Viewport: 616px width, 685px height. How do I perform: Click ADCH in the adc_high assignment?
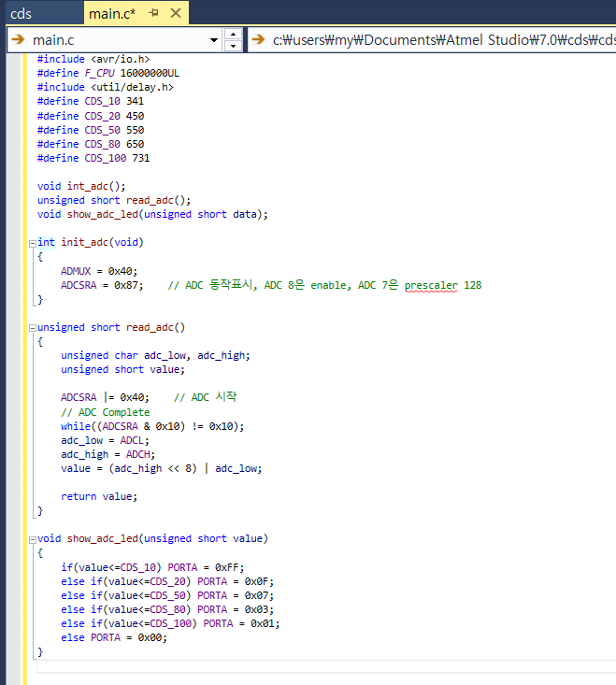click(x=138, y=454)
